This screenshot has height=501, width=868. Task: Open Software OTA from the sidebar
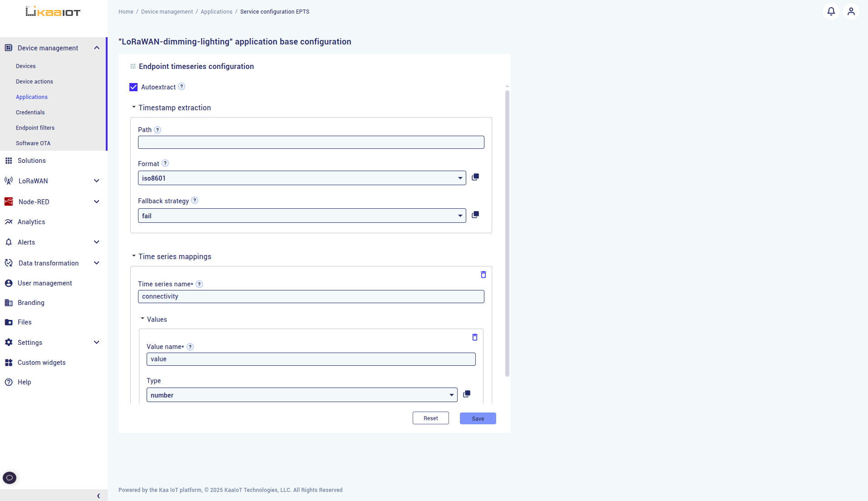(x=33, y=142)
